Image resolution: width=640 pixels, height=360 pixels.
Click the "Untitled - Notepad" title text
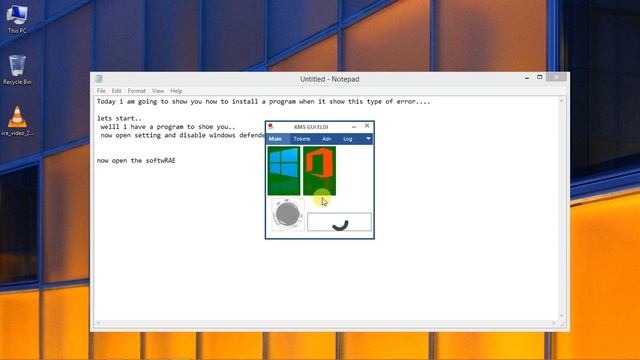[329, 79]
